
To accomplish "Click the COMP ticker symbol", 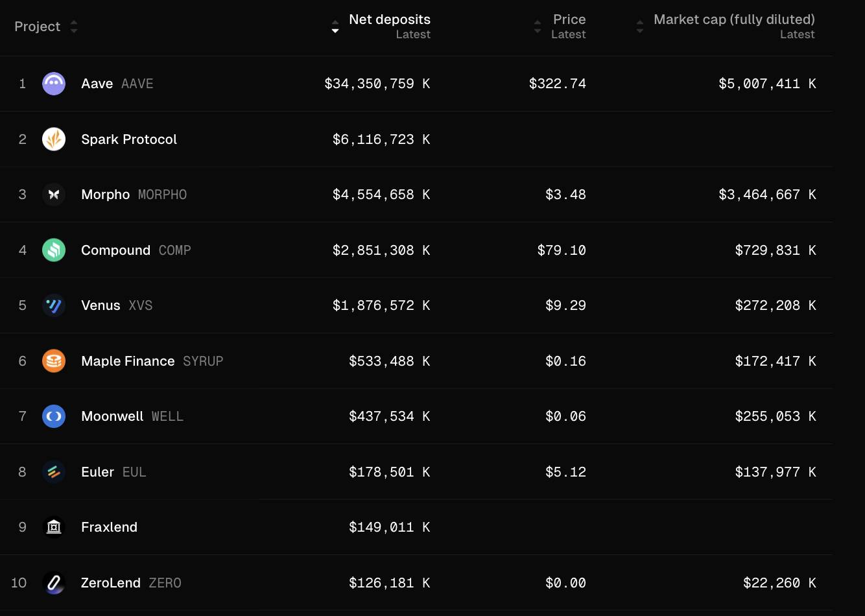I will [x=175, y=250].
